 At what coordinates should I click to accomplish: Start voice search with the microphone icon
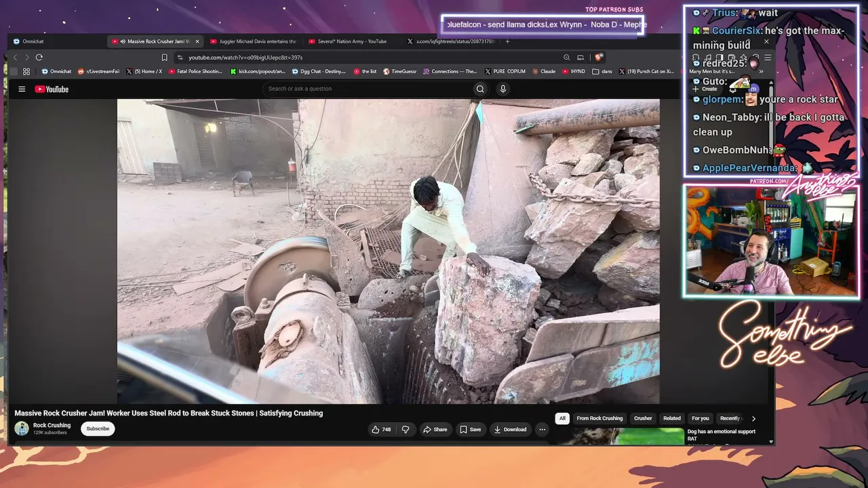[502, 89]
